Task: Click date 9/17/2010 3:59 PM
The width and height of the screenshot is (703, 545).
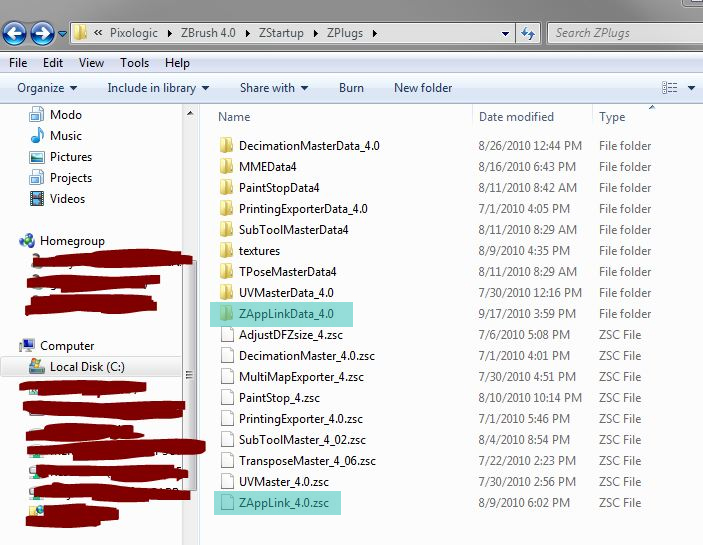Action: coord(527,314)
